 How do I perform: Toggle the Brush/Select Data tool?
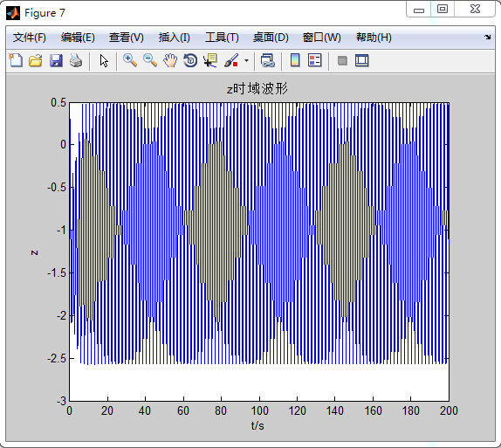(x=231, y=60)
